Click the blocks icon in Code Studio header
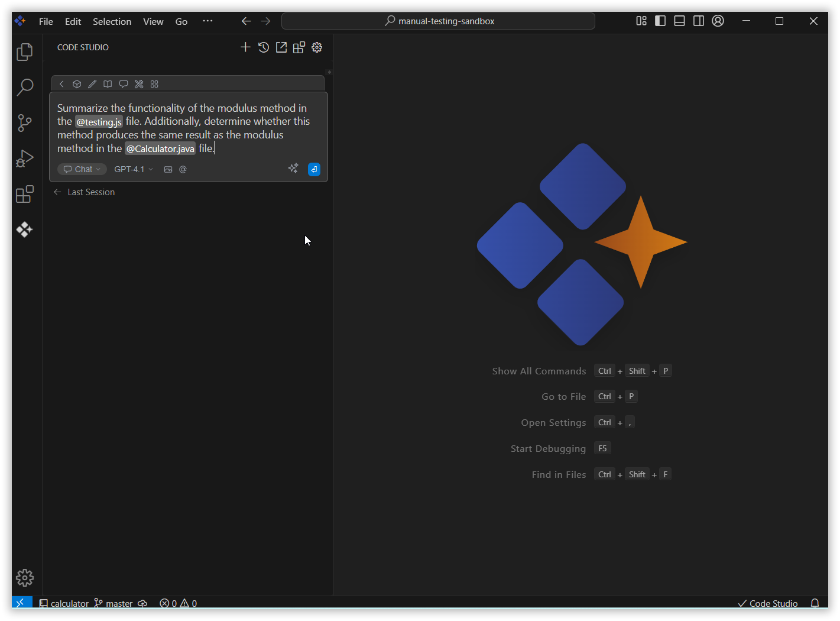The image size is (840, 621). click(x=299, y=47)
